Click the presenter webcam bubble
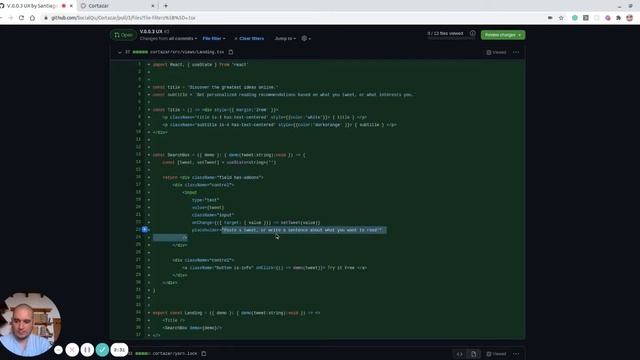Viewport: 640px width, 360px height. pyautogui.click(x=29, y=324)
